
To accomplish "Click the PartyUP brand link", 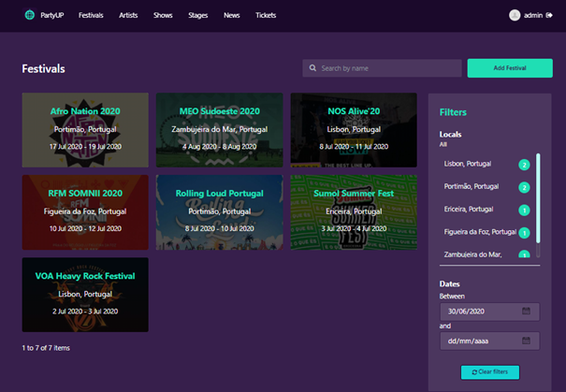I will (52, 15).
